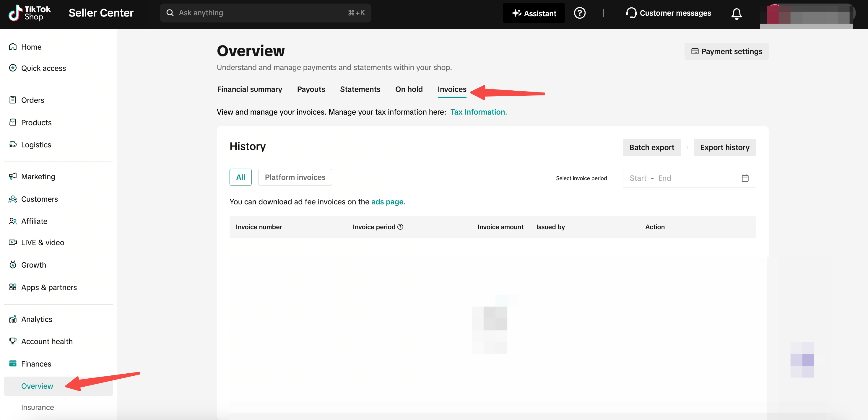
Task: Click the Assistant sparkle icon
Action: coord(516,13)
